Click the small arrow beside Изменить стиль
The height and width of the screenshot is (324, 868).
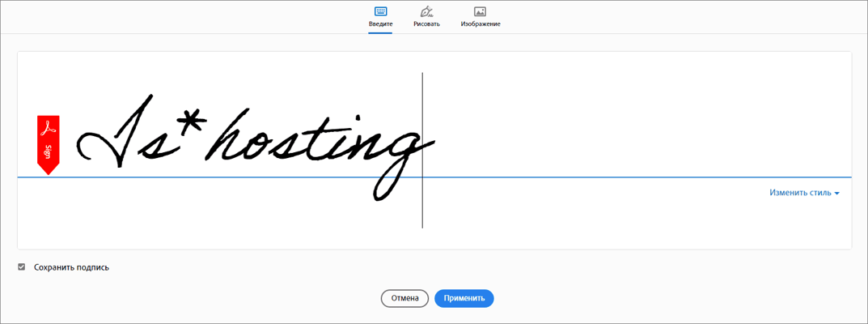(836, 194)
